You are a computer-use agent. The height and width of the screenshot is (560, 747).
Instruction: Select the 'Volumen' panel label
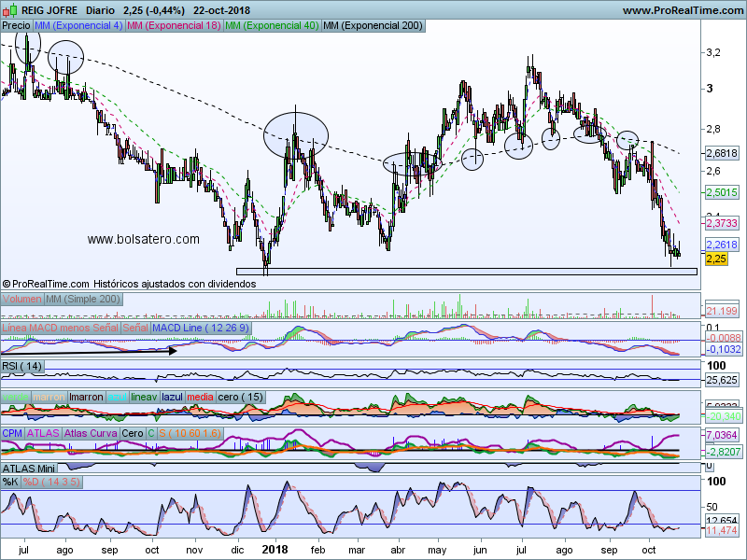point(22,299)
